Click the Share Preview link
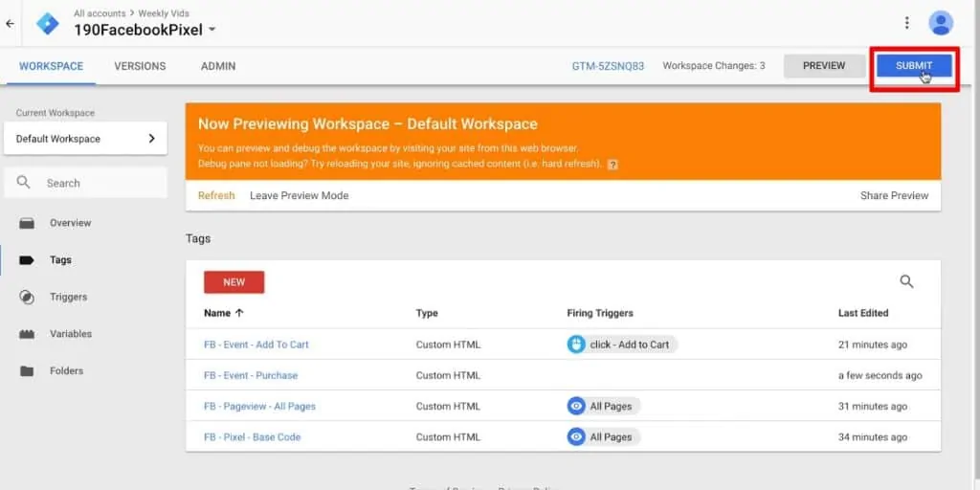 pos(895,195)
